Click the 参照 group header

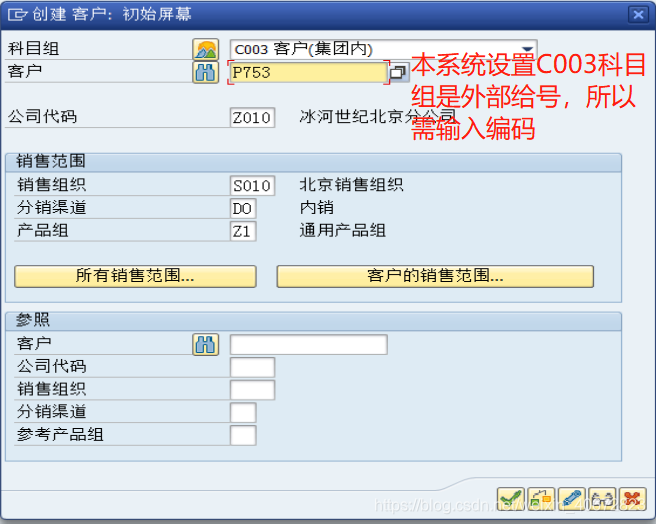(313, 321)
